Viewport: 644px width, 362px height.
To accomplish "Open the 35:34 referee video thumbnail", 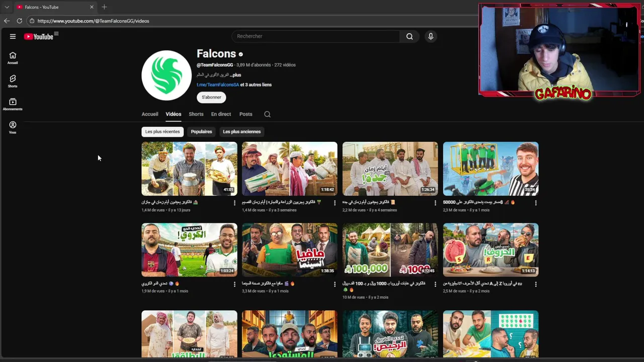I will 491,168.
